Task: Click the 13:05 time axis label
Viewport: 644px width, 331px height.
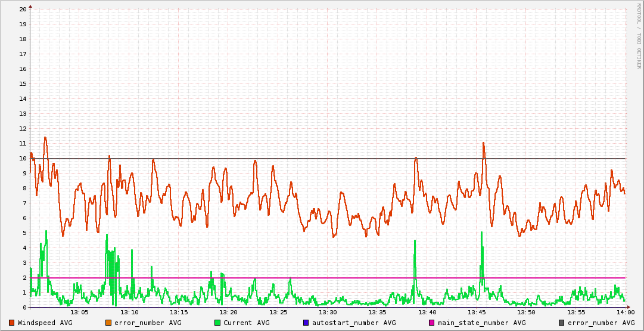Action: coord(79,313)
